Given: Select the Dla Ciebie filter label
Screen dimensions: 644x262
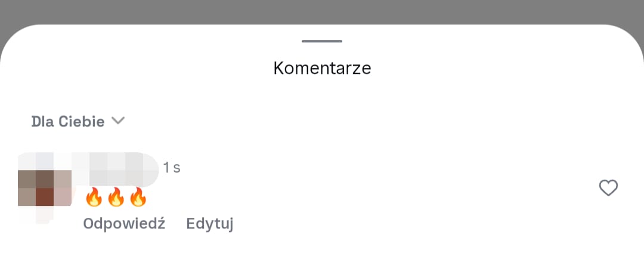Looking at the screenshot, I should pyautogui.click(x=68, y=122).
